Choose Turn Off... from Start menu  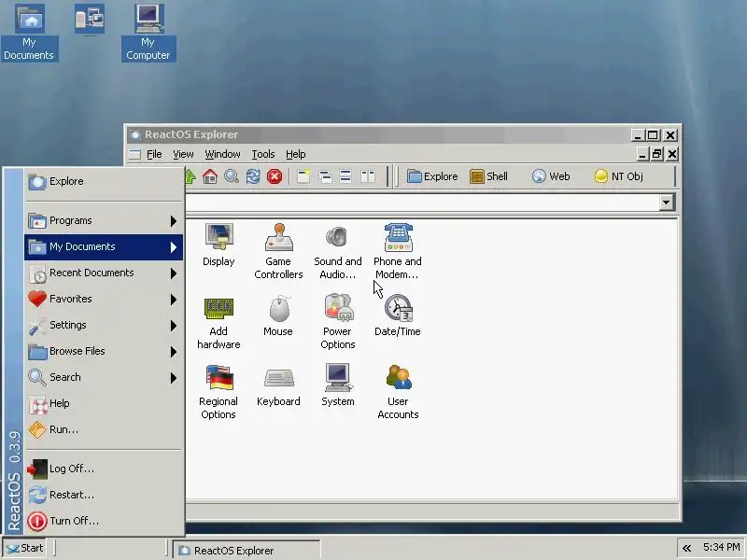104,522
